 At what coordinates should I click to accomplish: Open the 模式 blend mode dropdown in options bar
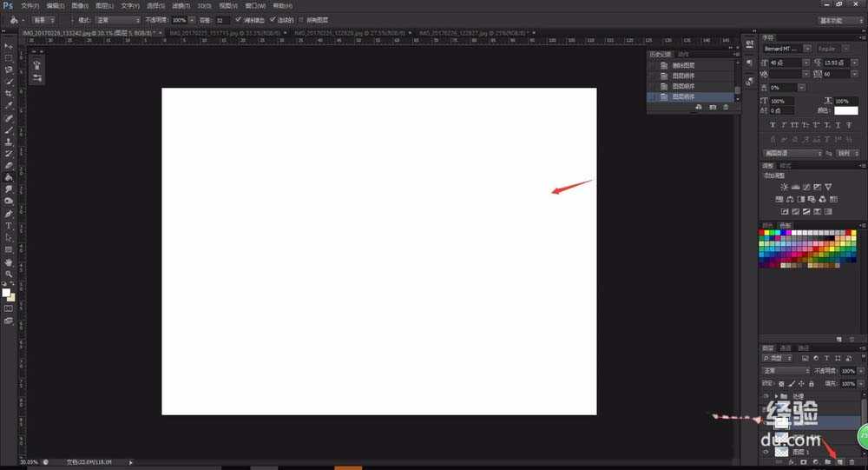click(119, 19)
